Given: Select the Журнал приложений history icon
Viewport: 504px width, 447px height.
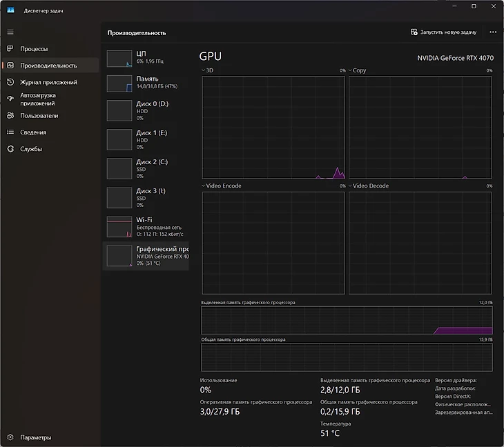Looking at the screenshot, I should pyautogui.click(x=10, y=82).
